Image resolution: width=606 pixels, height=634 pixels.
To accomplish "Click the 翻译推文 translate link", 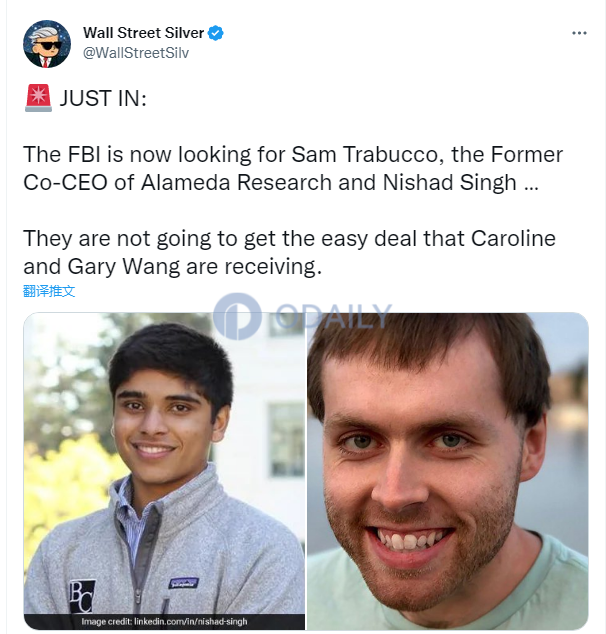I will pos(49,291).
